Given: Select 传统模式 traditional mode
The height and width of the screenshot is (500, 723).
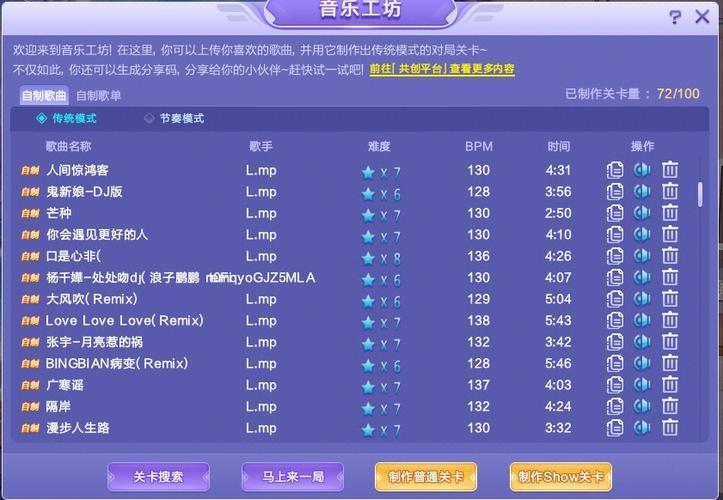Looking at the screenshot, I should pos(66,119).
